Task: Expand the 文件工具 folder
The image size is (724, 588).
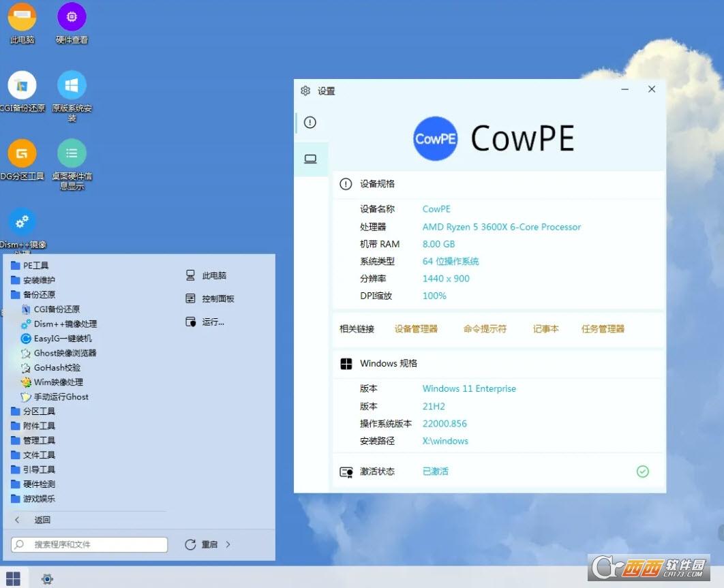Action: (33, 455)
